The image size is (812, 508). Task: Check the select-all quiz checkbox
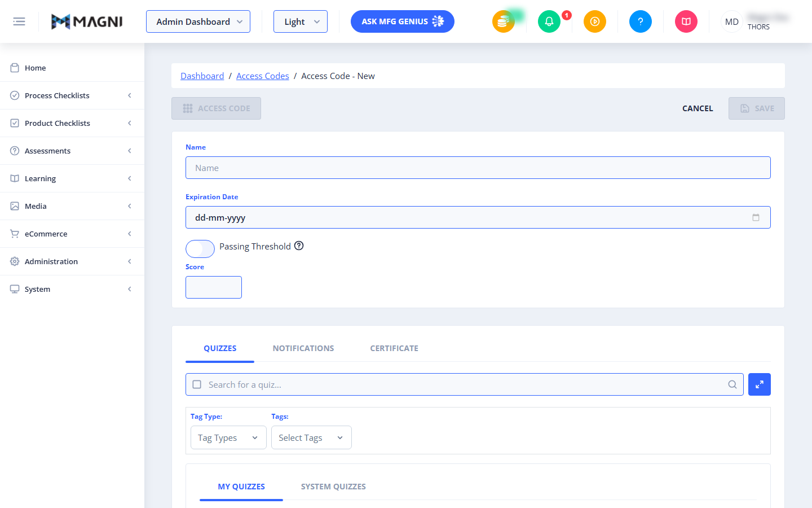(197, 384)
